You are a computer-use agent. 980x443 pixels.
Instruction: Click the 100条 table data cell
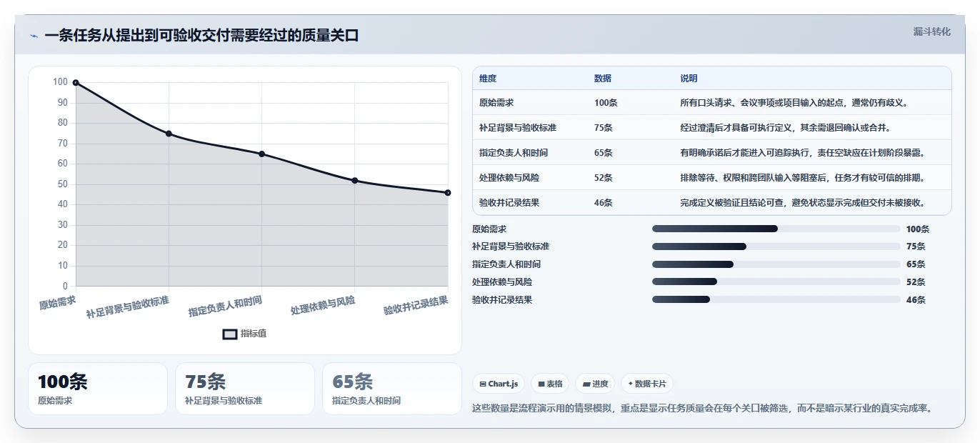click(606, 103)
